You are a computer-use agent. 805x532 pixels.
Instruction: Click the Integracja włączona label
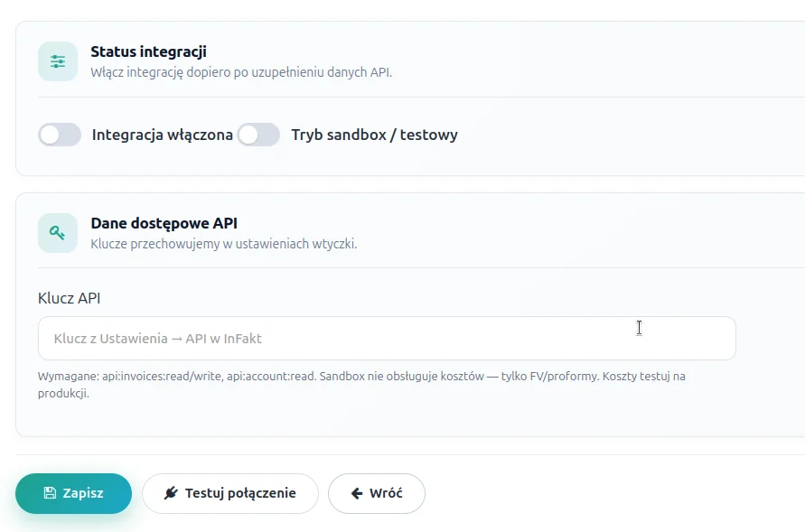pyautogui.click(x=163, y=135)
